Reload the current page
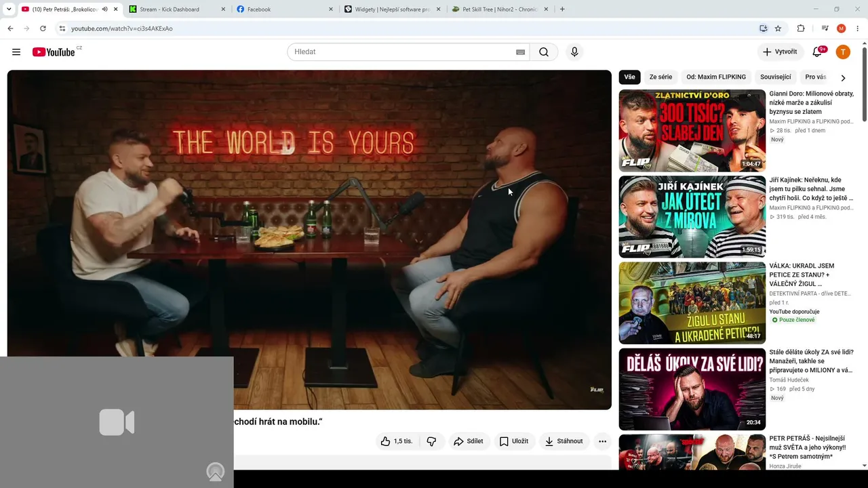Viewport: 868px width, 488px height. tap(43, 28)
